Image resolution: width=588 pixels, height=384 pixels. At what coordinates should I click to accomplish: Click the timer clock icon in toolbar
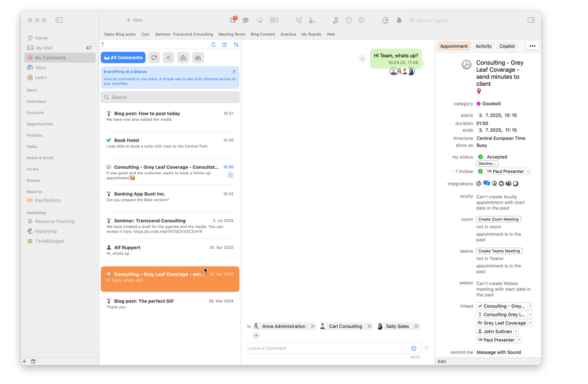[349, 20]
